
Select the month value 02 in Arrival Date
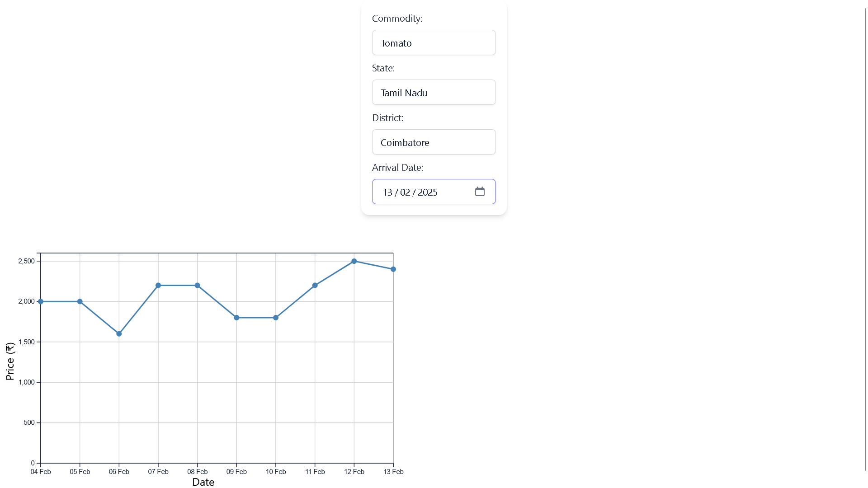(405, 192)
